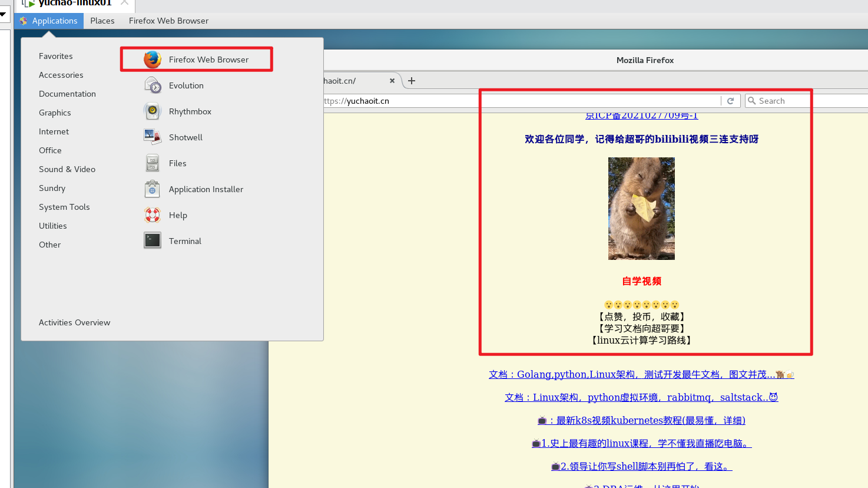Open a new tab with plus button
This screenshot has width=868, height=488.
click(412, 81)
